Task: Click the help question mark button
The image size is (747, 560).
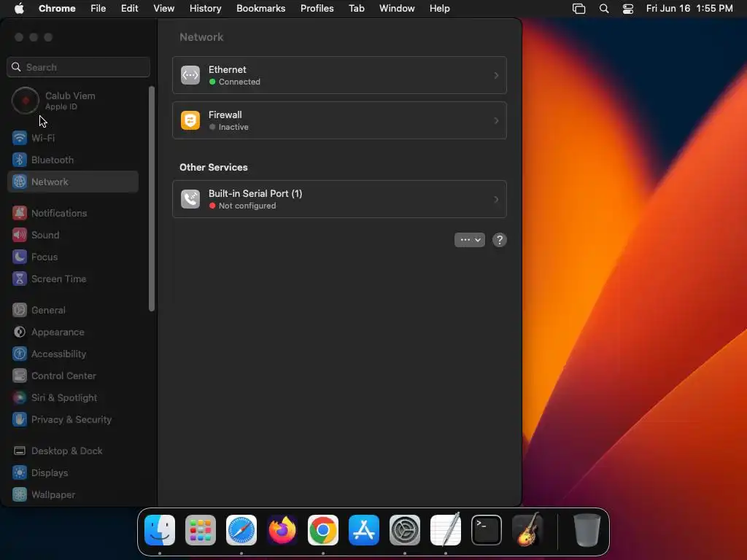Action: point(499,240)
